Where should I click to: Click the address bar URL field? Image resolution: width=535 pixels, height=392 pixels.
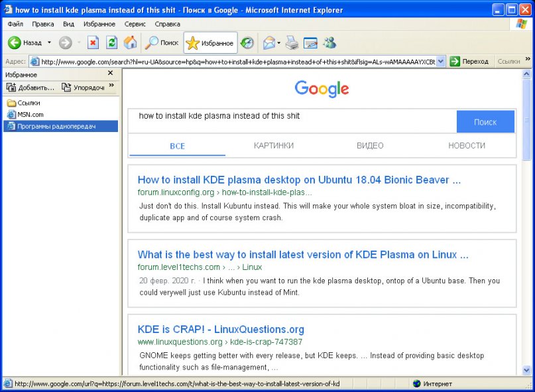[x=238, y=62]
